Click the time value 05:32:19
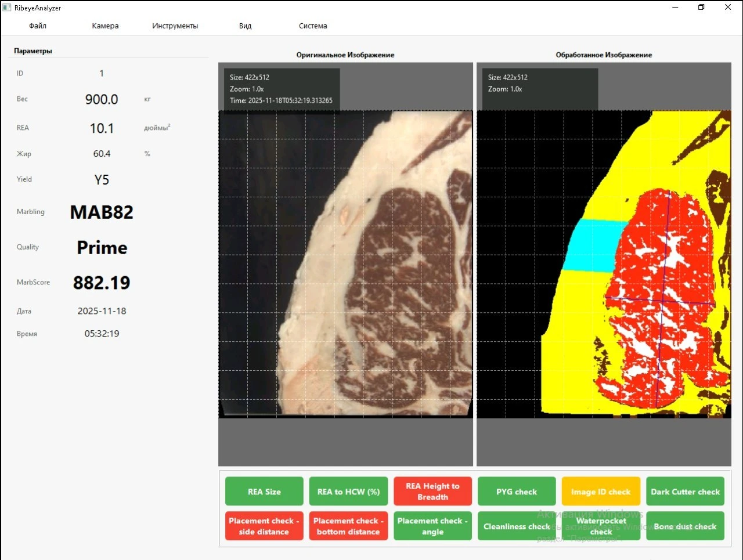 click(102, 334)
